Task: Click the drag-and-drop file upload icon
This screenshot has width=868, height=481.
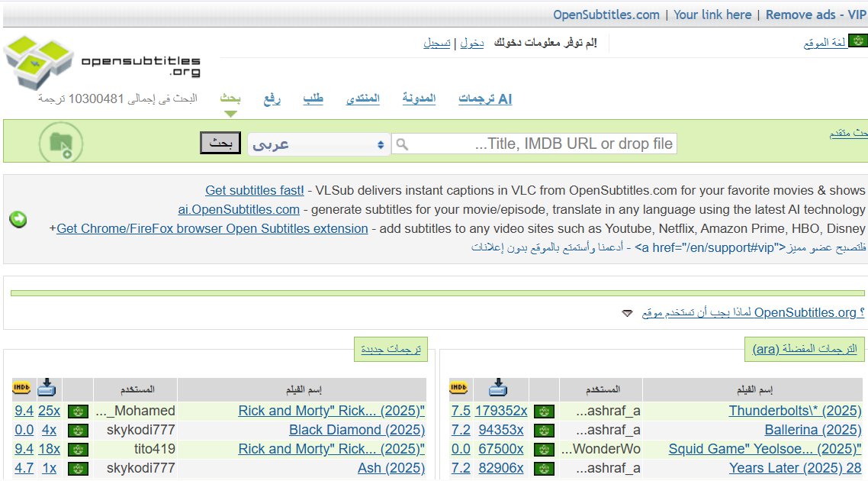Action: (63, 142)
